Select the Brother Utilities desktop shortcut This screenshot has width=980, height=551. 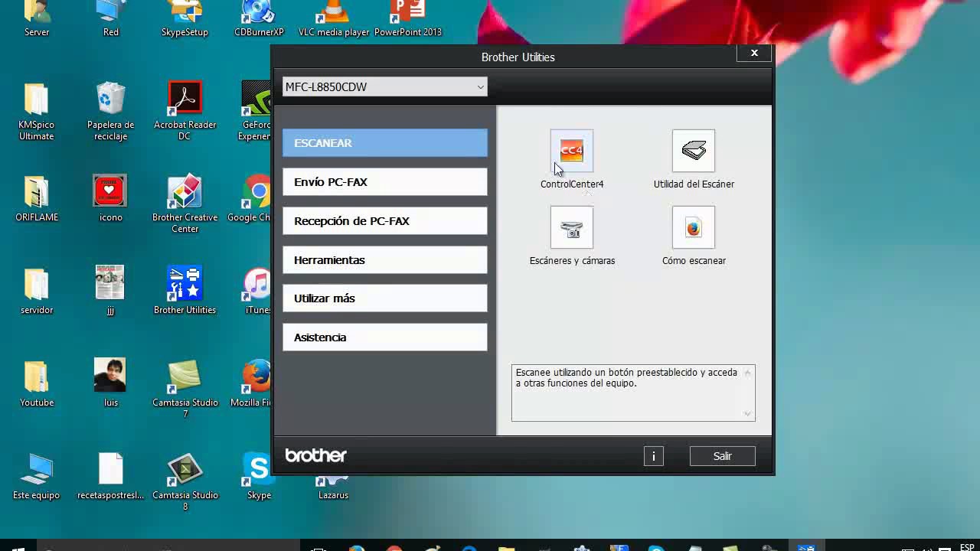coord(185,291)
